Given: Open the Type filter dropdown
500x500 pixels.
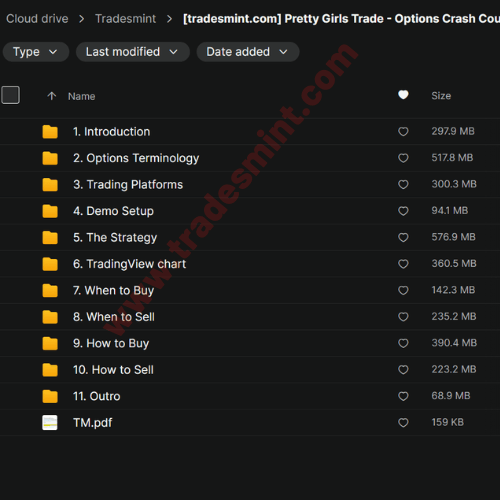Looking at the screenshot, I should click(36, 52).
